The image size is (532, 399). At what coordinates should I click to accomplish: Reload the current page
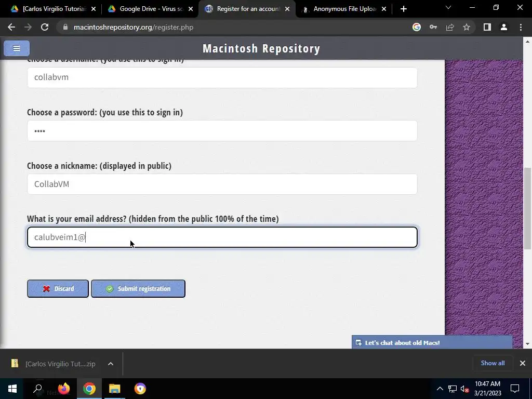pyautogui.click(x=45, y=27)
